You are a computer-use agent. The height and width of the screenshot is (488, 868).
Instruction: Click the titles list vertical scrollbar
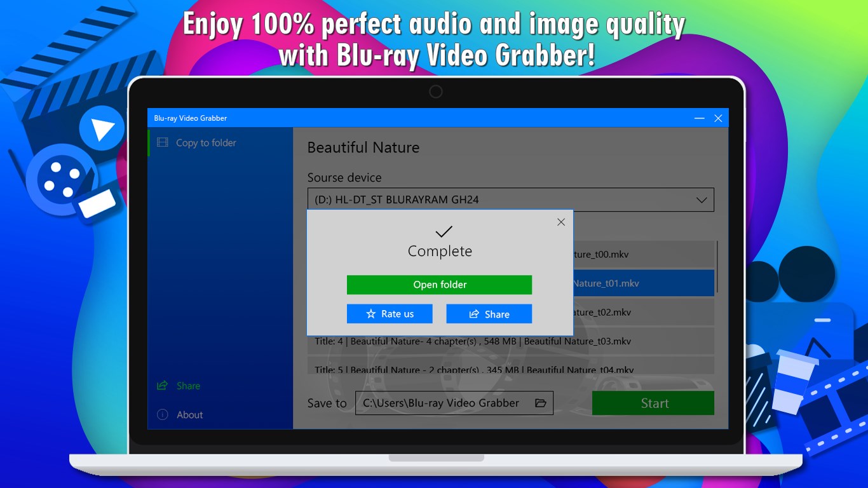click(717, 267)
